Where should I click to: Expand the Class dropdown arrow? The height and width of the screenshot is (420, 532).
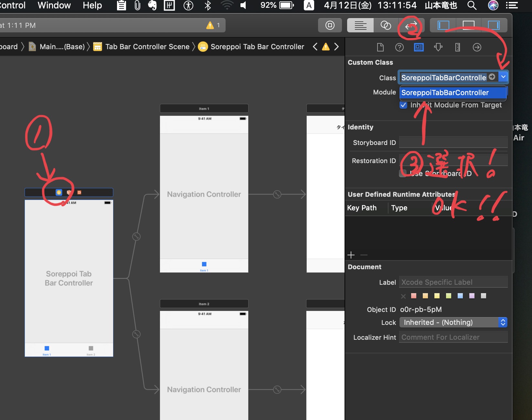tap(503, 77)
